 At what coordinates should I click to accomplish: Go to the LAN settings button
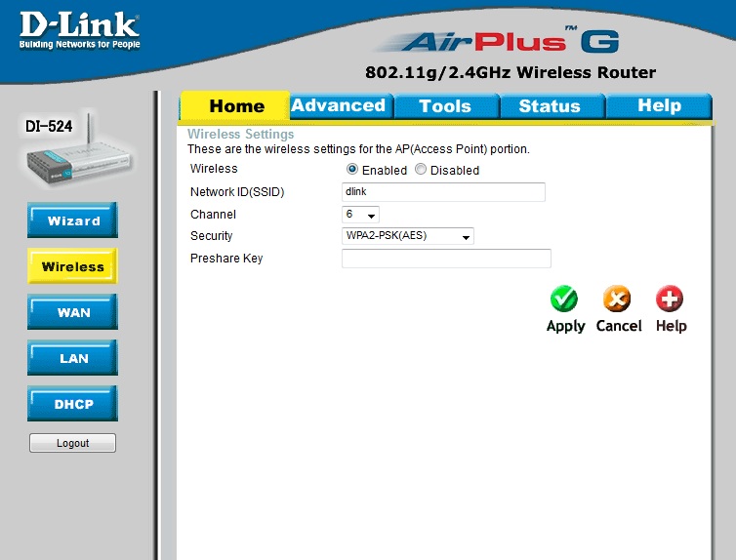73,358
